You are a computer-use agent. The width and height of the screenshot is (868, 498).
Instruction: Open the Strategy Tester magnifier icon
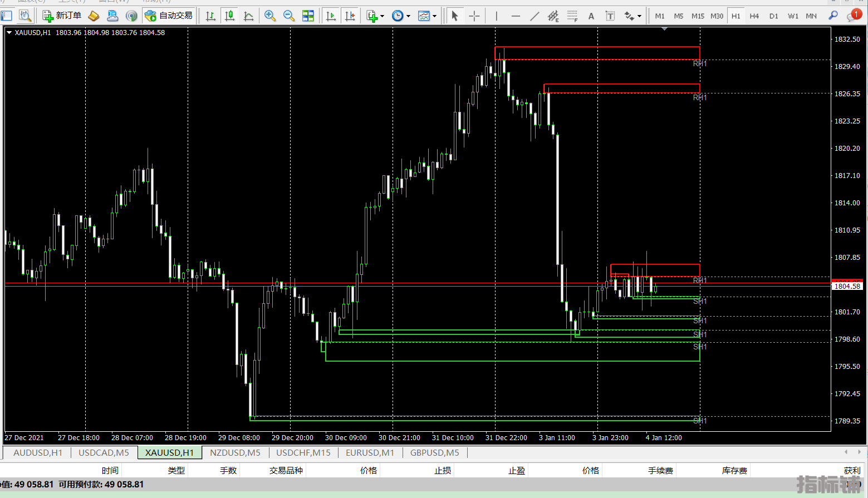pos(24,16)
